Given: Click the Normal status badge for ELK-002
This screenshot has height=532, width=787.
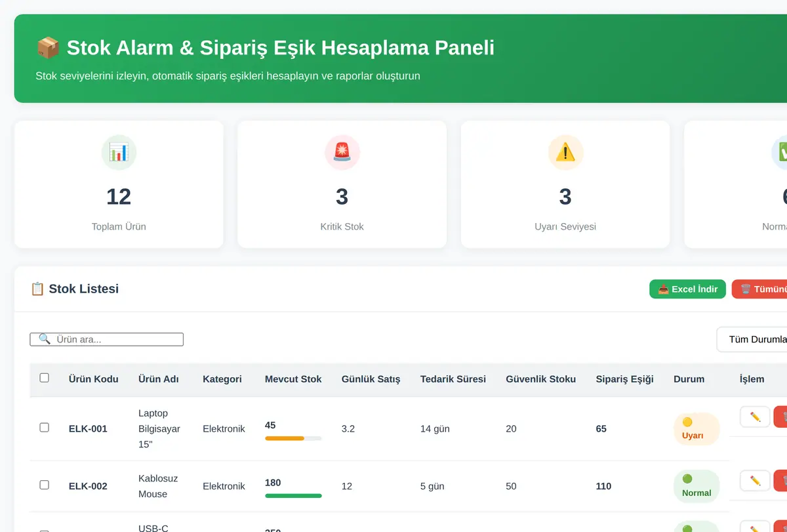Looking at the screenshot, I should tap(696, 486).
